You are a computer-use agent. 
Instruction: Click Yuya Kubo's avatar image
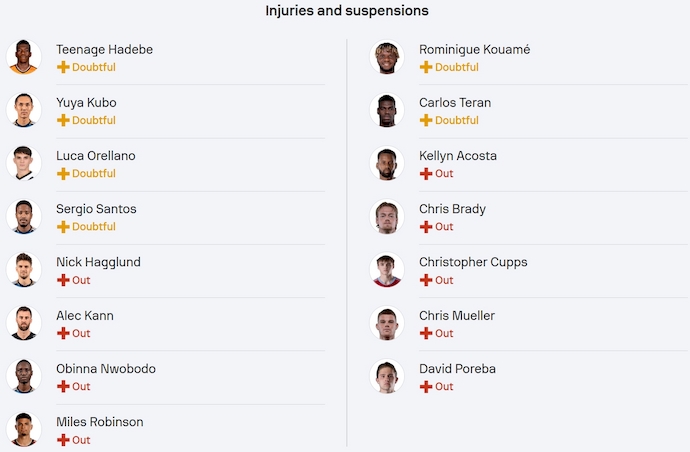pos(24,110)
